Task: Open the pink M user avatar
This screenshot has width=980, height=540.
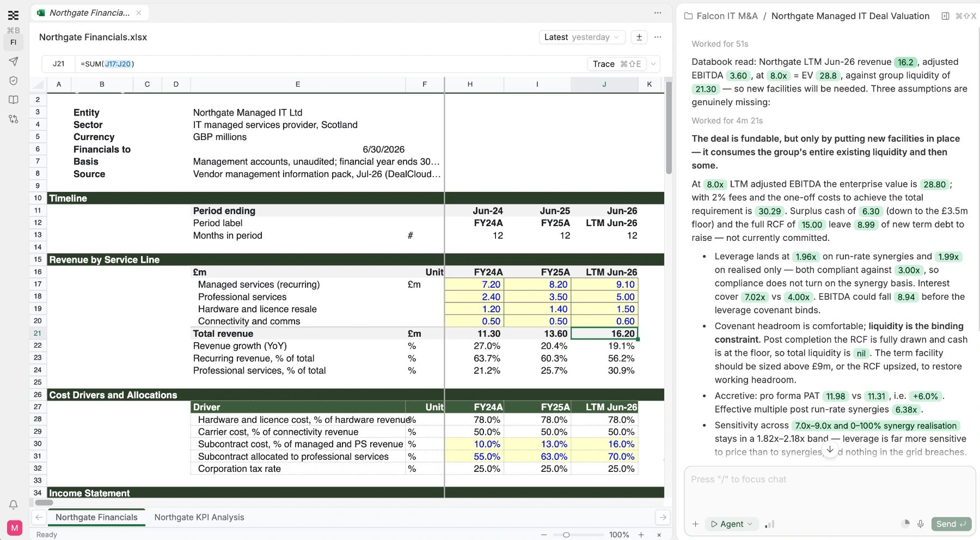Action: [14, 527]
